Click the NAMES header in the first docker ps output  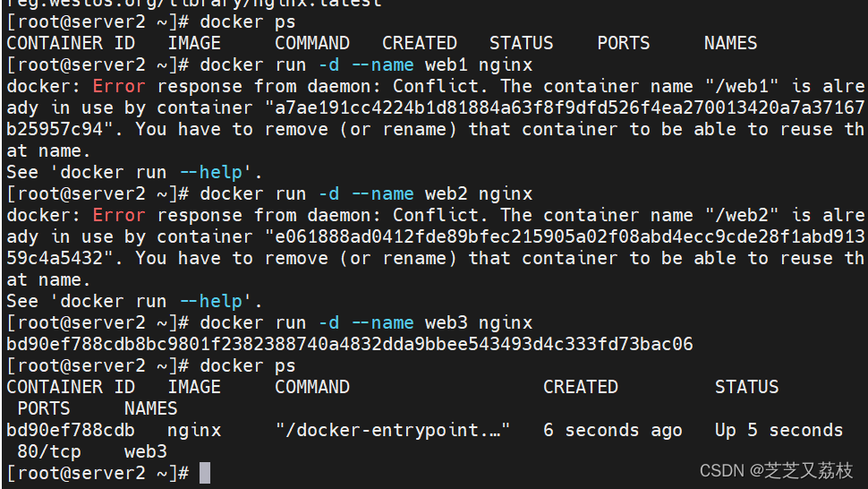[730, 43]
